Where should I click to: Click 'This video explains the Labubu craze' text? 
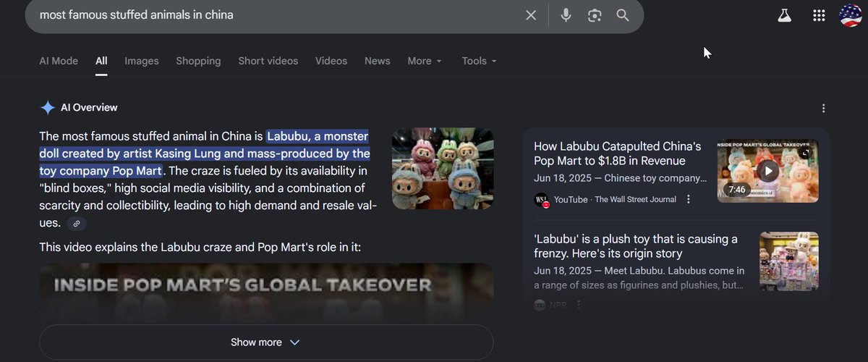click(200, 248)
